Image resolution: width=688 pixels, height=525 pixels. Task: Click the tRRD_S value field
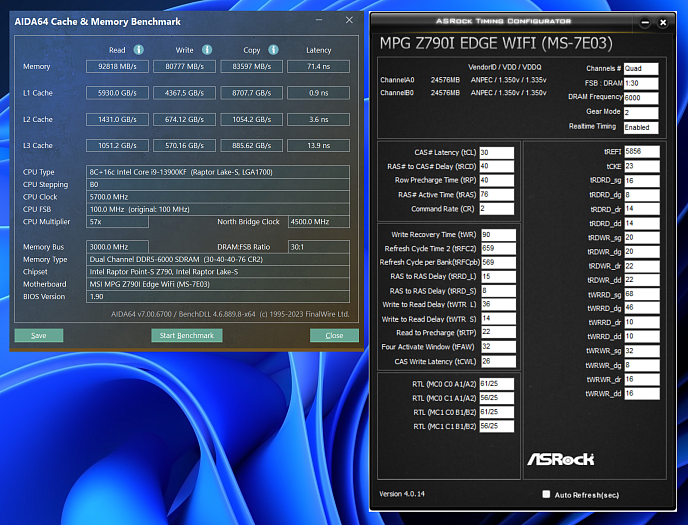498,291
